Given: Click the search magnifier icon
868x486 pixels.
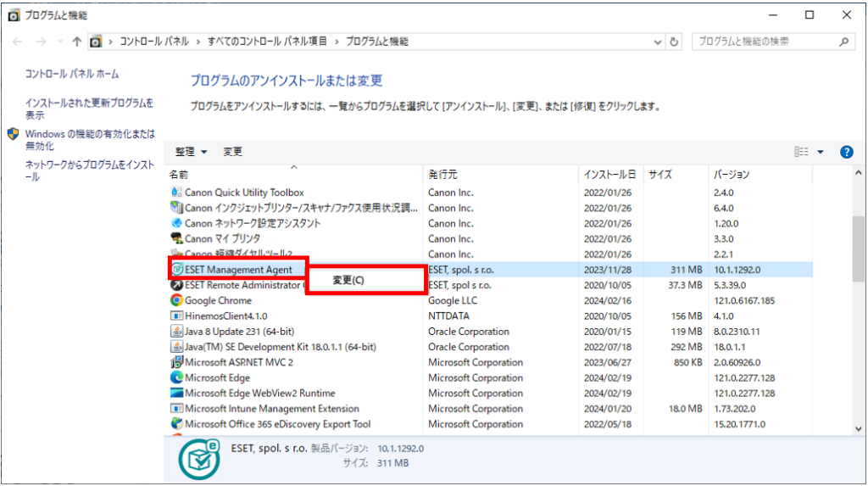Looking at the screenshot, I should pyautogui.click(x=843, y=42).
